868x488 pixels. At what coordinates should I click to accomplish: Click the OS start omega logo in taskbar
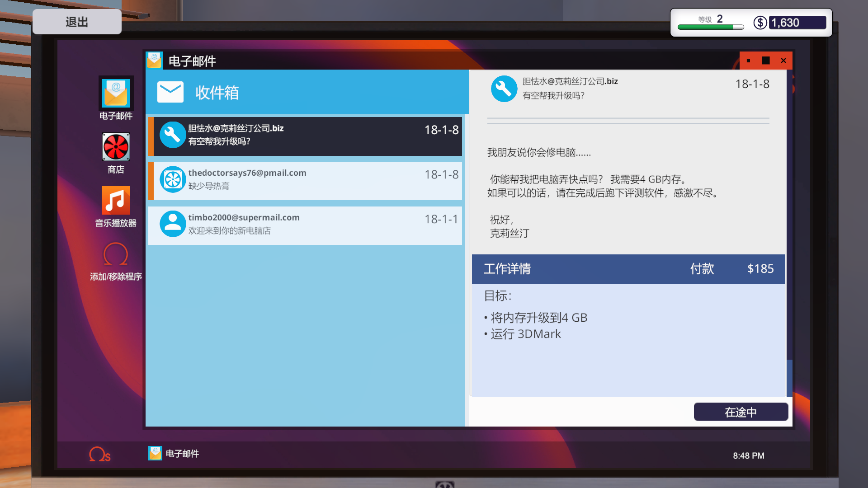point(100,454)
